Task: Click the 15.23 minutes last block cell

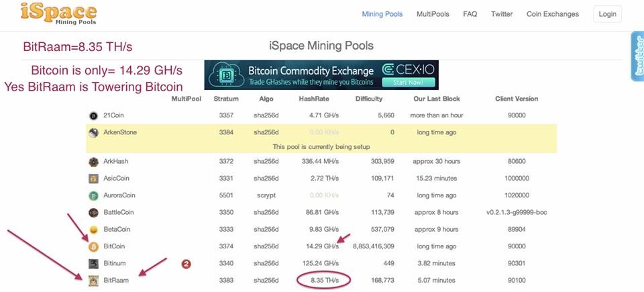Action: 437,179
